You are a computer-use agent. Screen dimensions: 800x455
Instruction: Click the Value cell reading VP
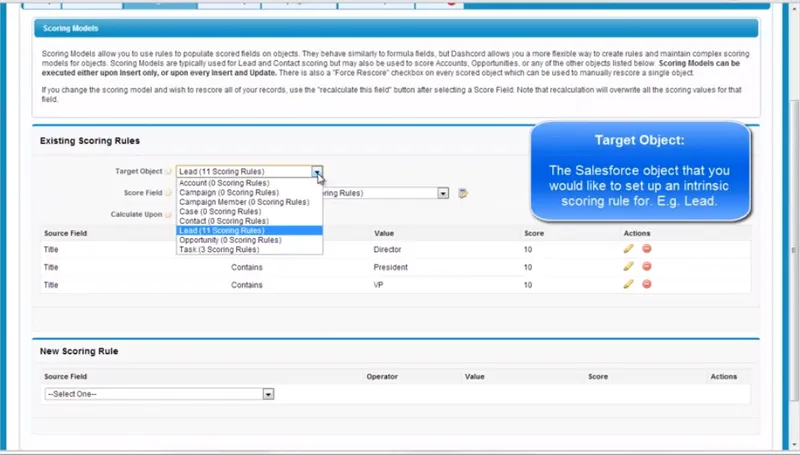tap(378, 285)
